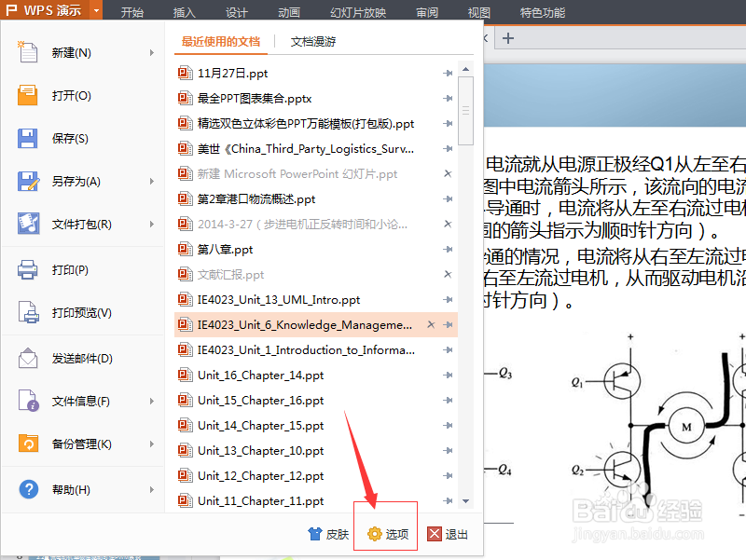
Task: Open the 特色功能 ribbon tab
Action: [x=543, y=12]
